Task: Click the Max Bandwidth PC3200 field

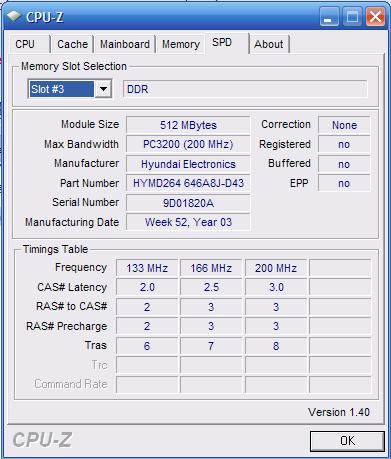Action: (x=188, y=144)
